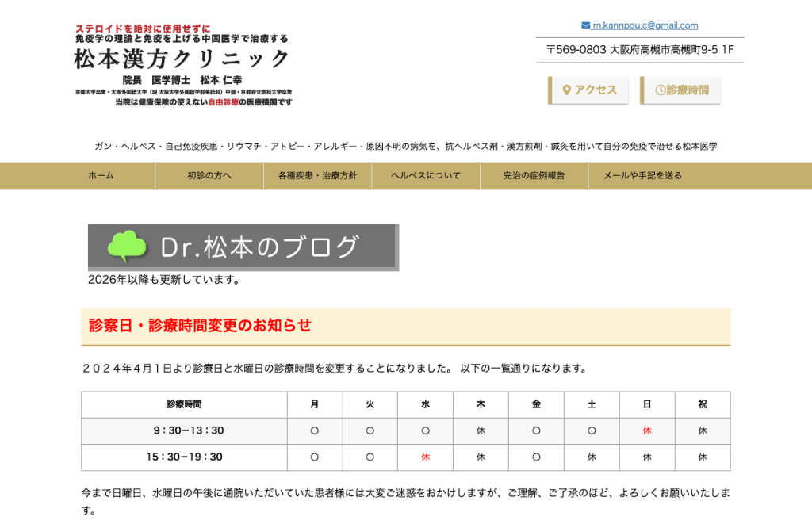Click the 15:30−19:30 table row label

pos(184,457)
